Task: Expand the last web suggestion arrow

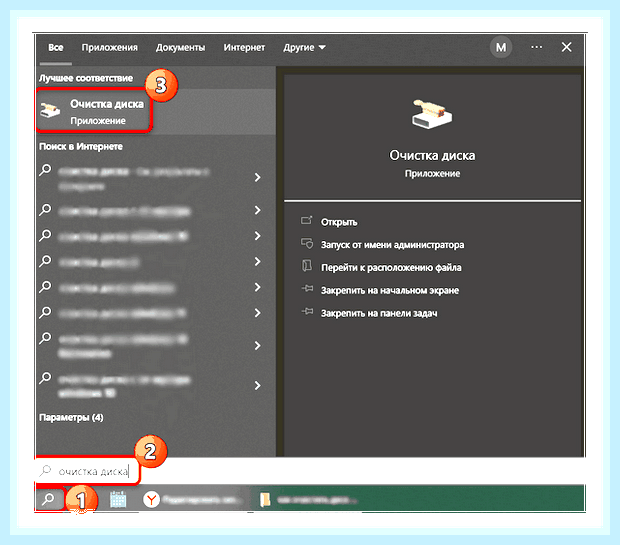Action: coord(258,385)
